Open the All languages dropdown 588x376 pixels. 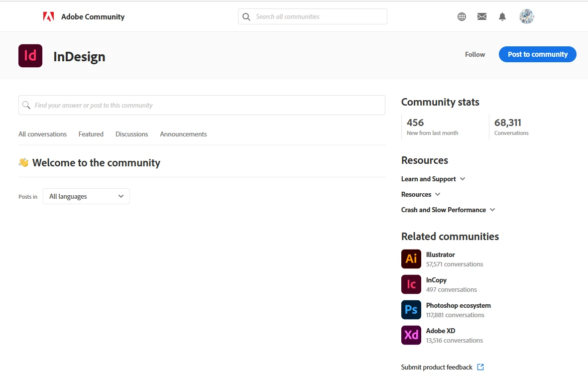pyautogui.click(x=86, y=196)
